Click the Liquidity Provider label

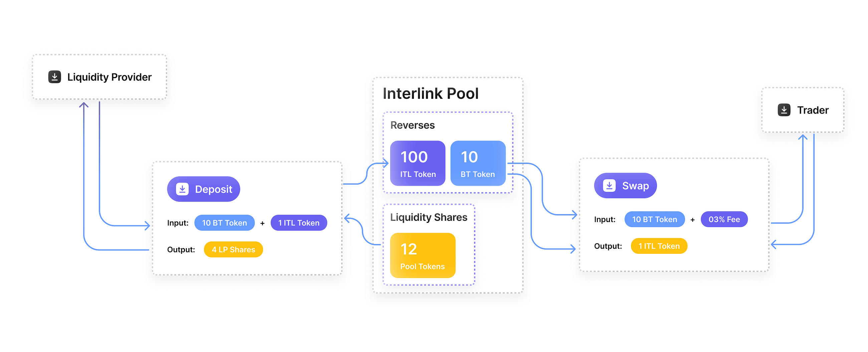[110, 77]
